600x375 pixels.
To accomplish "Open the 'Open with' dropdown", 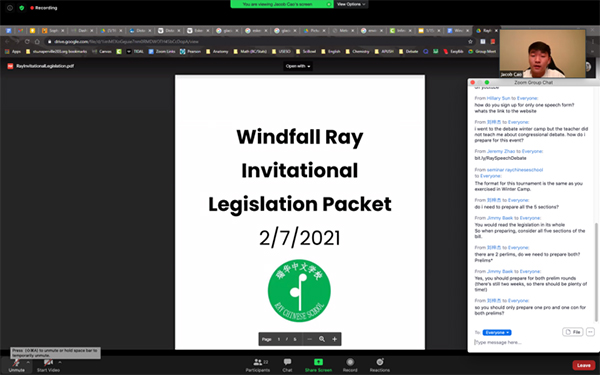I will pyautogui.click(x=298, y=66).
